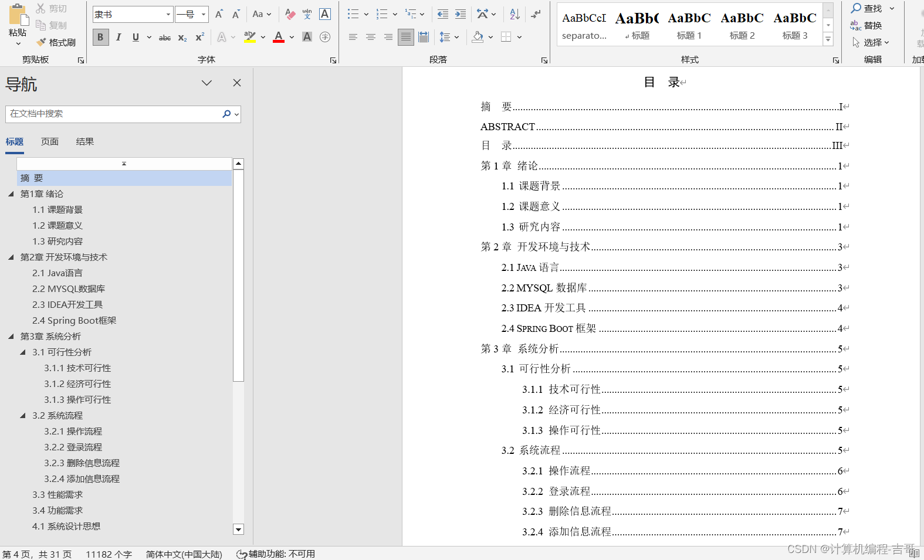Open the Select (选择) dropdown
This screenshot has height=560, width=924.
[871, 42]
